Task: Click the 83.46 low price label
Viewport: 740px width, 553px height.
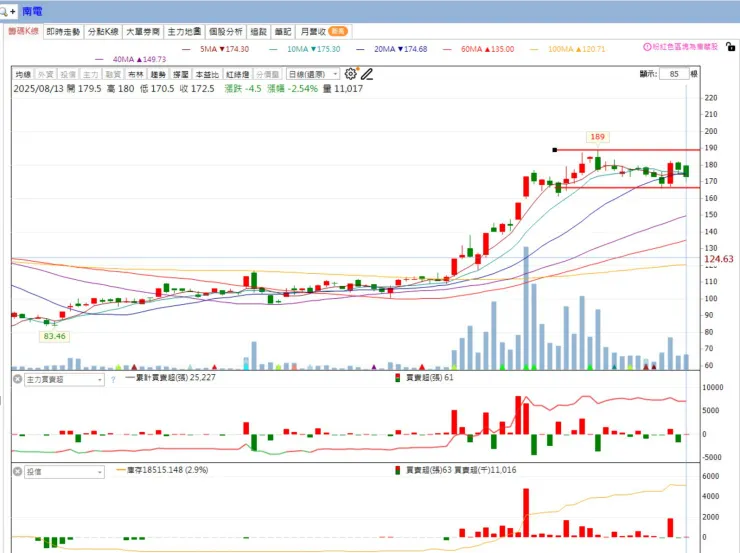Action: (x=54, y=336)
